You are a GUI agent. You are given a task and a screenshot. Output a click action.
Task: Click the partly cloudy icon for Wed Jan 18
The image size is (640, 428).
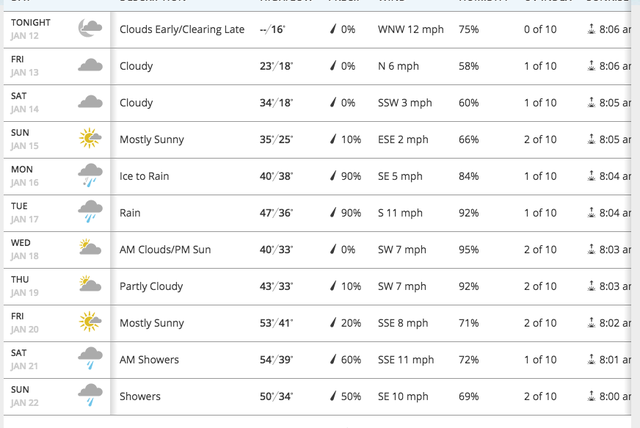(x=90, y=247)
